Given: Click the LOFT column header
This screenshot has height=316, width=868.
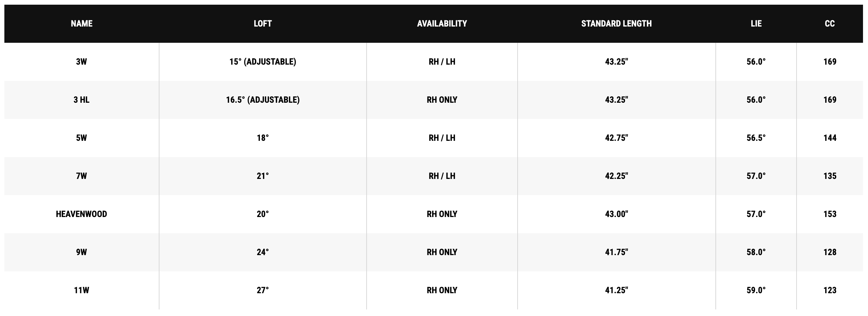Looking at the screenshot, I should (x=263, y=24).
